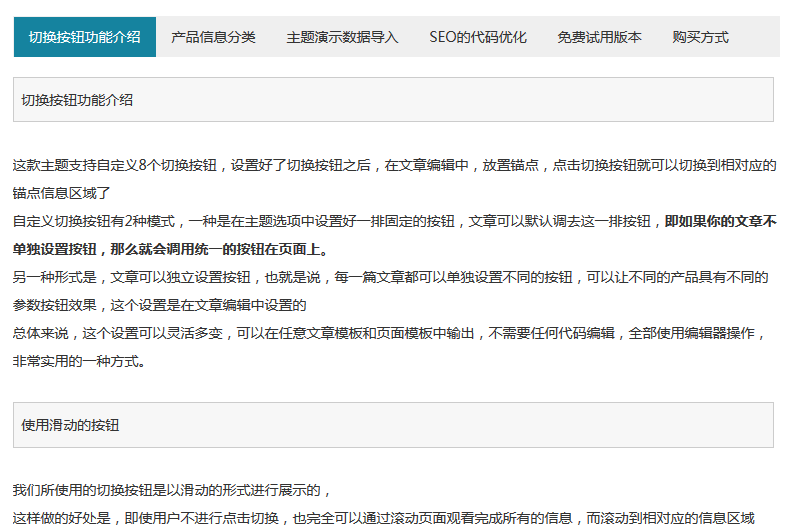807x529 pixels.
Task: Click the 使用滑动的按钮 section heading box
Action: coord(393,425)
